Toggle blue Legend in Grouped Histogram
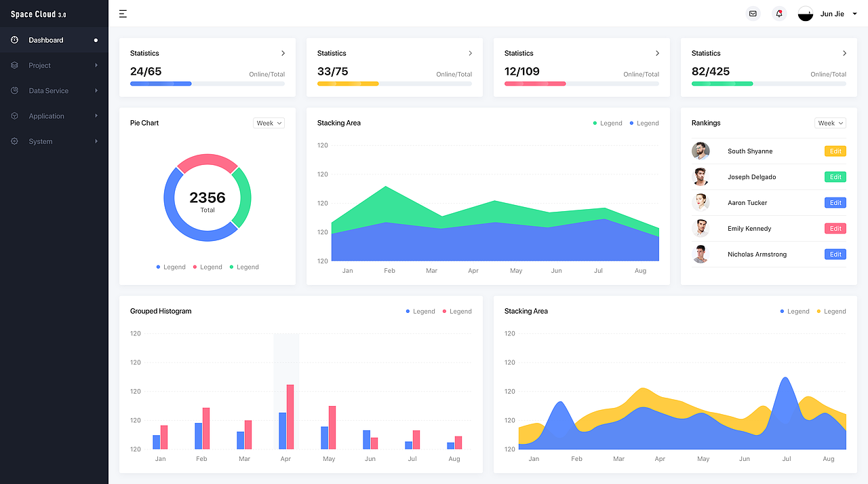This screenshot has height=484, width=868. pyautogui.click(x=420, y=311)
